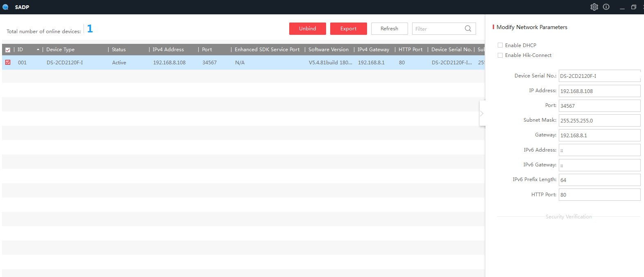644x277 pixels.
Task: Click the online device count number 1
Action: point(90,29)
